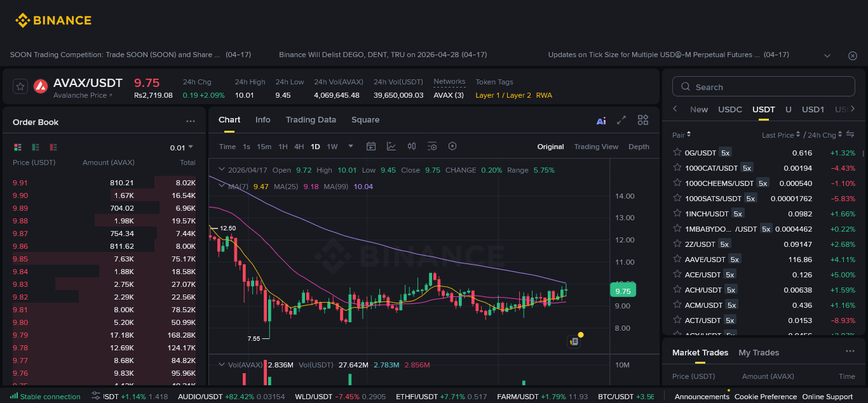
Task: Open the Avalanche Price link
Action: point(83,95)
